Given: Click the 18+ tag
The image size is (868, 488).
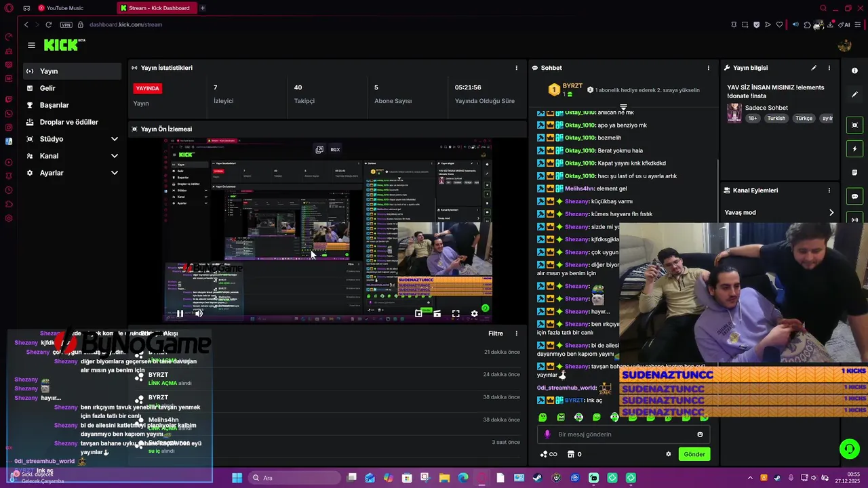Looking at the screenshot, I should [752, 118].
